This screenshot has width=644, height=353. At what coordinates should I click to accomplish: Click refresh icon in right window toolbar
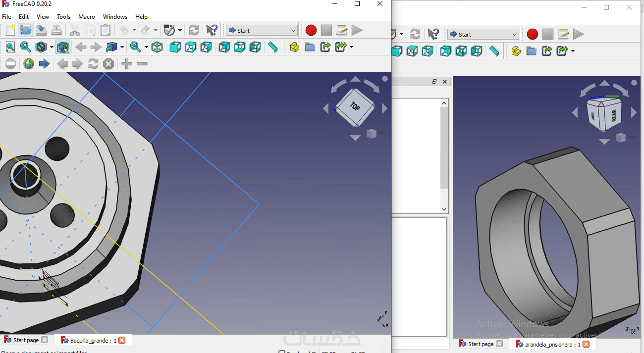coord(415,34)
